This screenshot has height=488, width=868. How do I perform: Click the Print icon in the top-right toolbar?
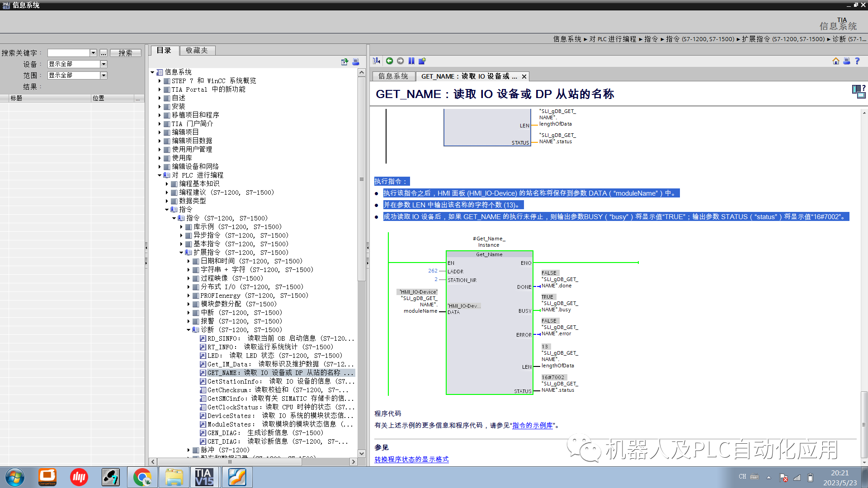pos(847,61)
